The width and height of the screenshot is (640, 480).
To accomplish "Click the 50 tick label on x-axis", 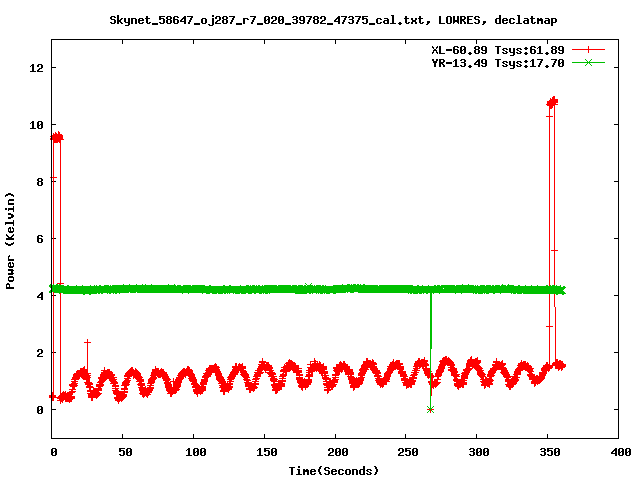I will pos(123,453).
